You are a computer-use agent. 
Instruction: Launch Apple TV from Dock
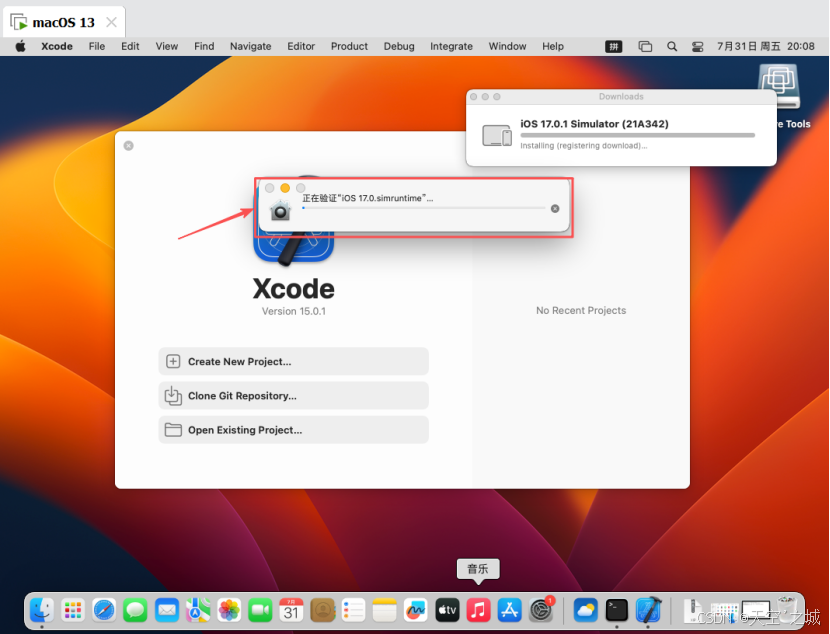[447, 610]
